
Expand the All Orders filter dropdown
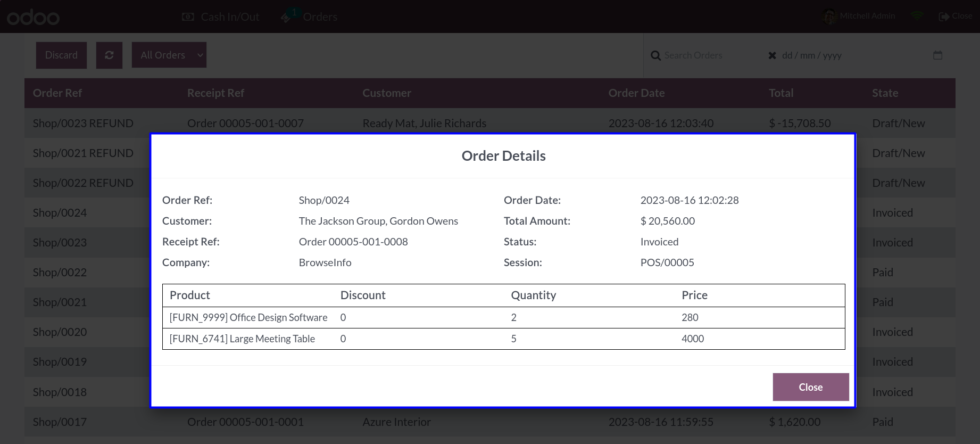pyautogui.click(x=169, y=55)
